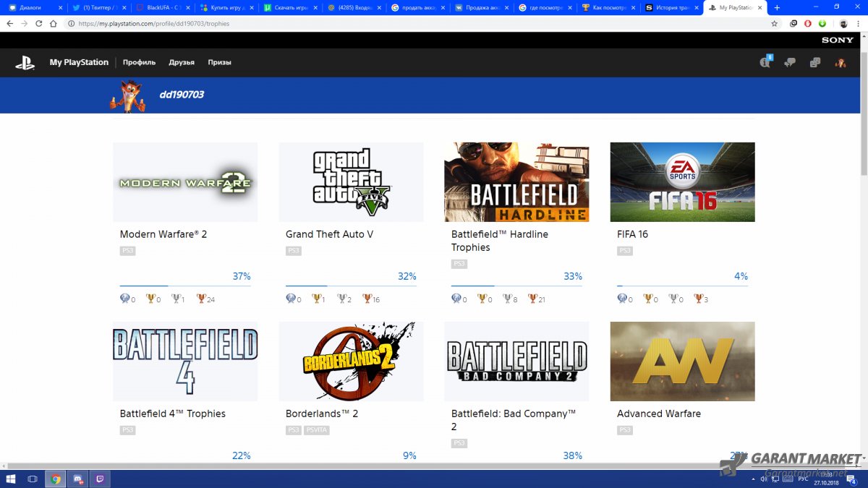Open the Профиль menu item
Screen dimensions: 868x488
click(139, 62)
